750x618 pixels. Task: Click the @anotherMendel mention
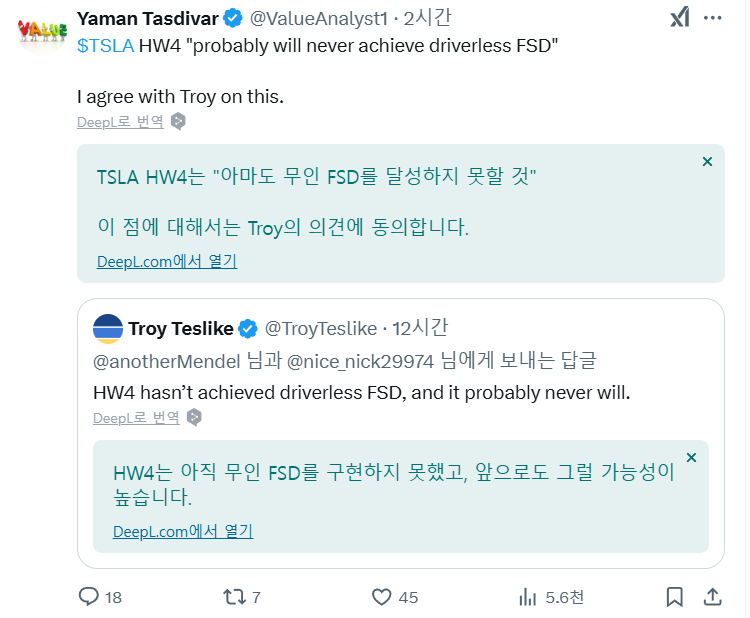(166, 362)
